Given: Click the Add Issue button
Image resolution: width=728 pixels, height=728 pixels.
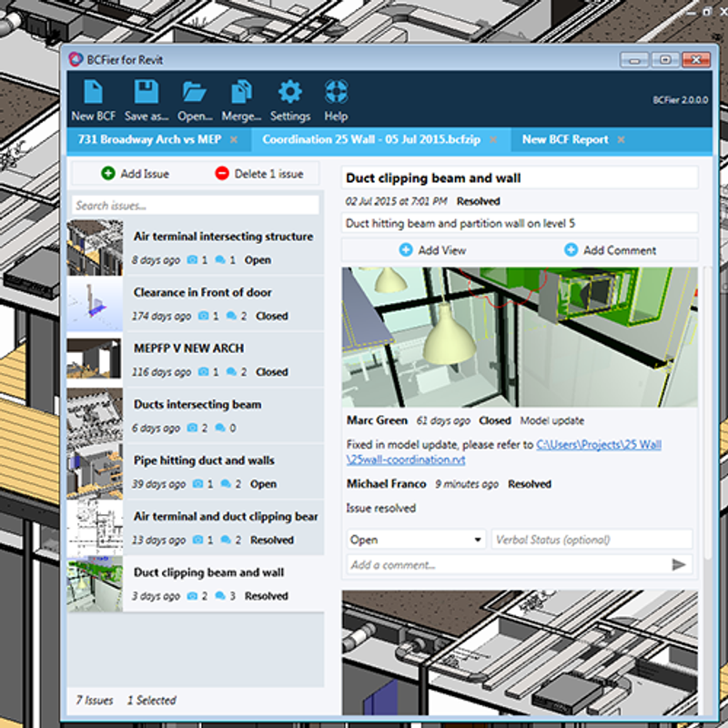Looking at the screenshot, I should click(135, 174).
